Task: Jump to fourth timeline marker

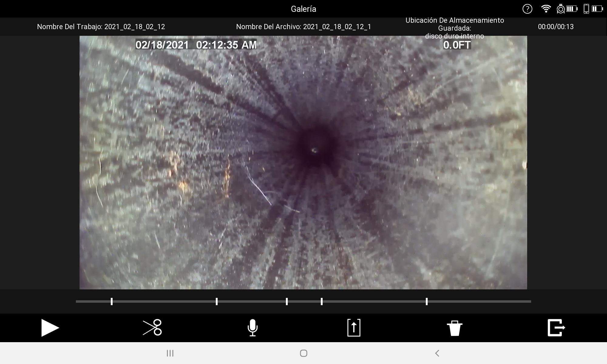Action: pyautogui.click(x=322, y=302)
